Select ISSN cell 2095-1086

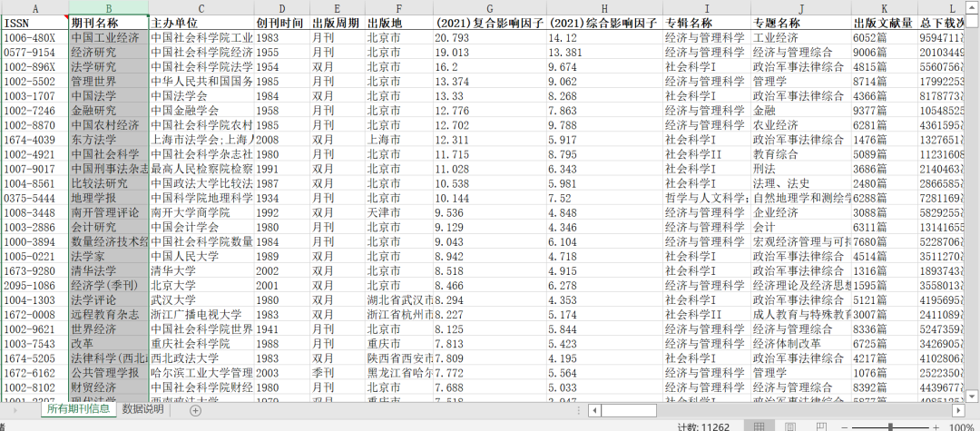coord(35,286)
